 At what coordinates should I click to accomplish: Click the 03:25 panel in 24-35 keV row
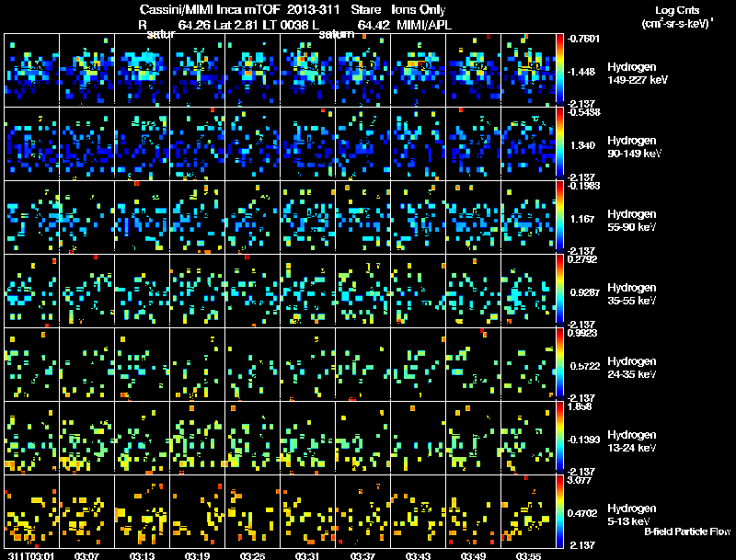[x=252, y=364]
